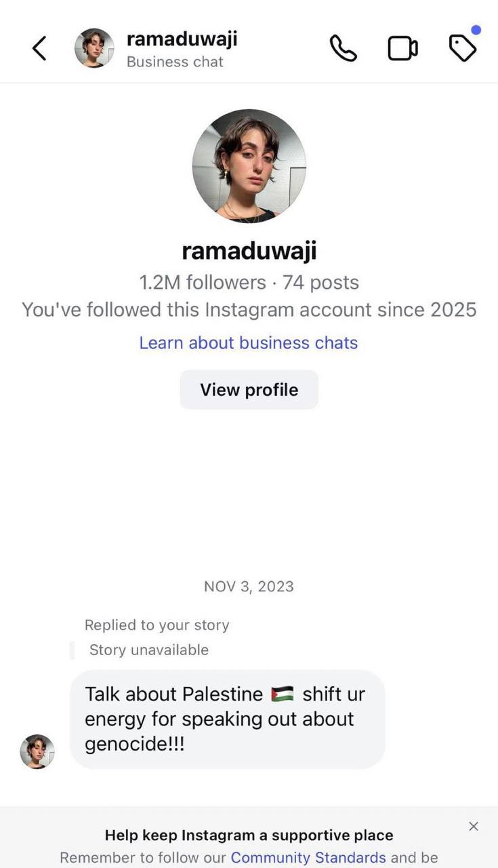This screenshot has width=498, height=868.
Task: Tap the View profile button
Action: tap(249, 390)
